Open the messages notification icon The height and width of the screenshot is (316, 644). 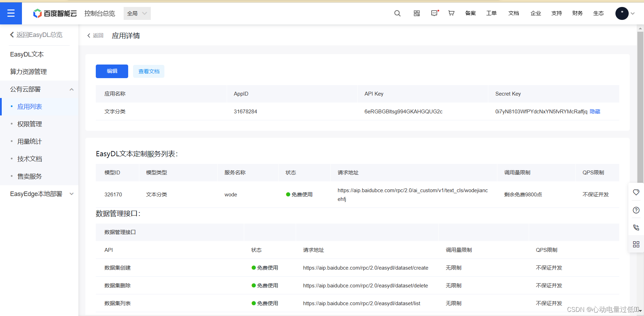tap(434, 13)
